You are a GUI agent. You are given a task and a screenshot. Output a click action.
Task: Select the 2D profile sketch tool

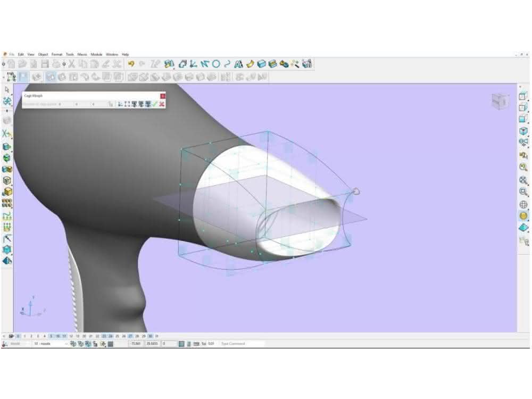click(x=183, y=64)
